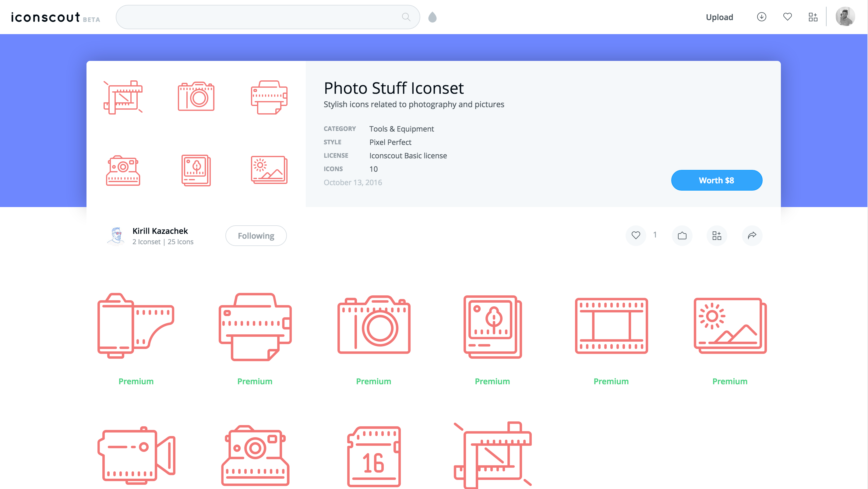The height and width of the screenshot is (489, 868).
Task: Select the calendar 16 icon
Action: [x=373, y=456]
